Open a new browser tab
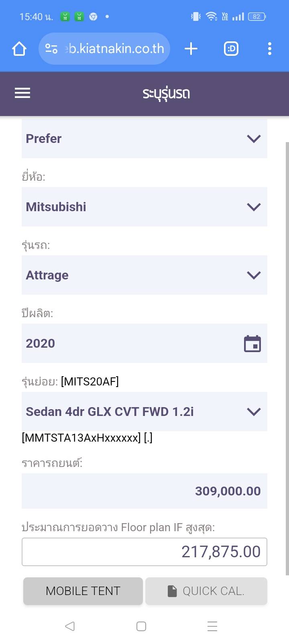289x644 pixels. click(x=191, y=49)
